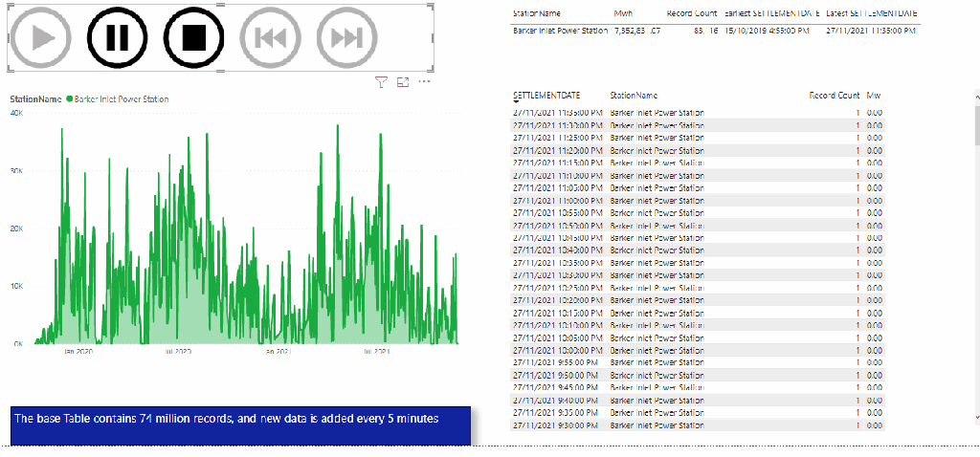Select the Barker Inlet Power Station summary row
This screenshot has height=457, width=980.
(x=560, y=31)
